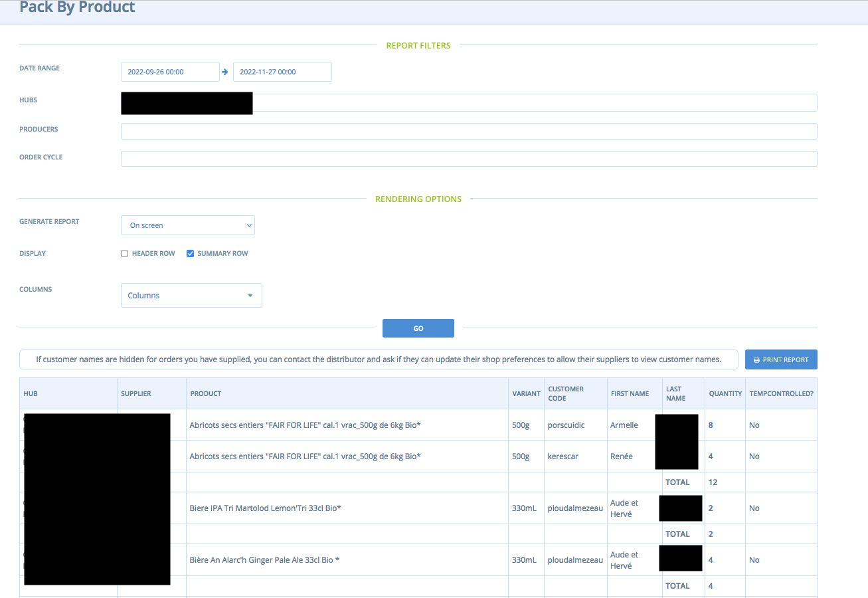Image resolution: width=868 pixels, height=598 pixels.
Task: Click the Producers filter field
Action: (x=469, y=131)
